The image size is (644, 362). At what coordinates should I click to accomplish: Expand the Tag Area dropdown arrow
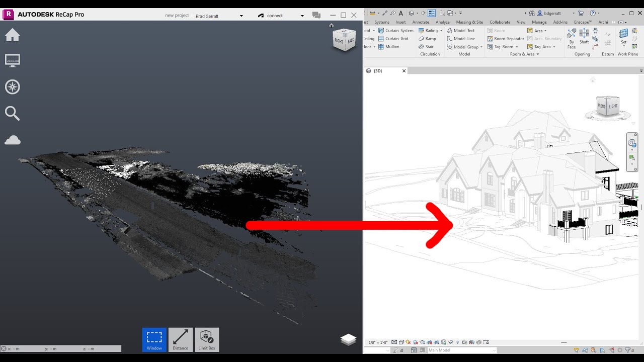pos(554,47)
